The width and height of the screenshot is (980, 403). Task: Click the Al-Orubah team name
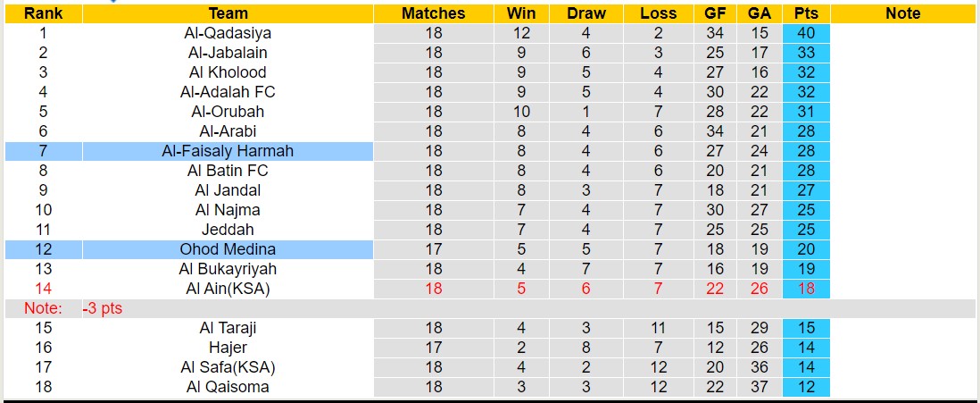(228, 112)
